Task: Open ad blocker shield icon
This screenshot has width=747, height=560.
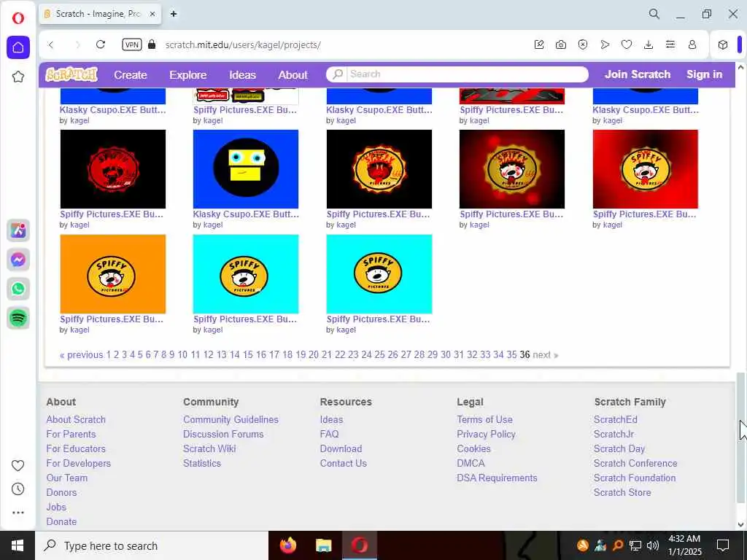Action: click(x=583, y=44)
